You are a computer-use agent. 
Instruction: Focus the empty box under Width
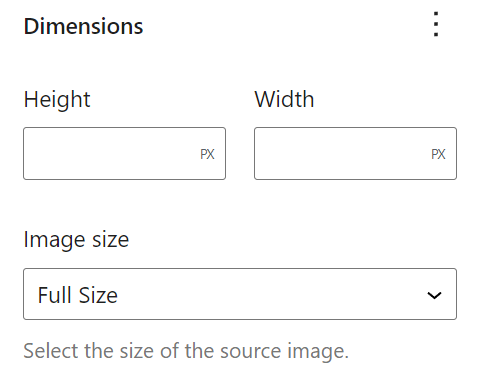tap(355, 153)
